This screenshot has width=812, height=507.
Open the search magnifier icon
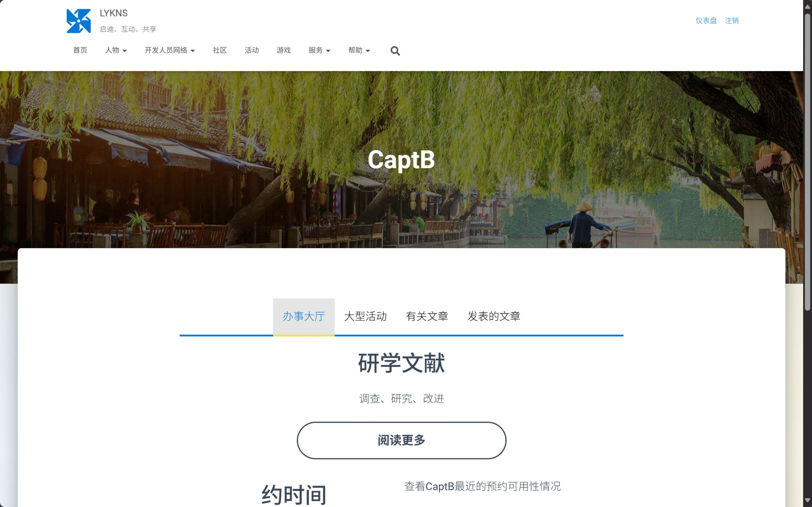pos(395,50)
